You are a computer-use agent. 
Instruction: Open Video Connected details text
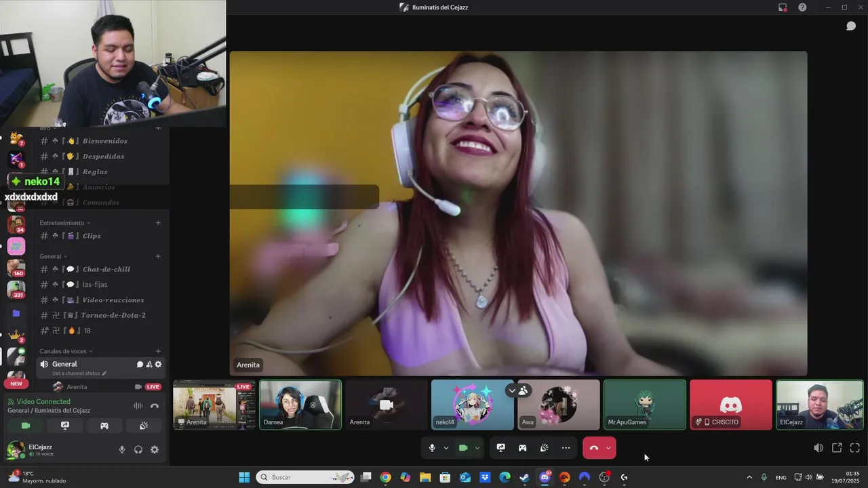point(43,402)
